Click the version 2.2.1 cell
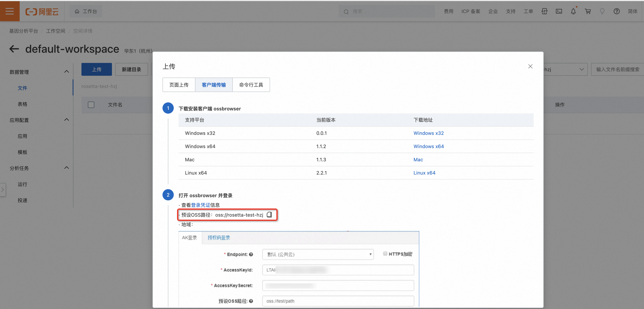The height and width of the screenshot is (309, 644). (322, 173)
